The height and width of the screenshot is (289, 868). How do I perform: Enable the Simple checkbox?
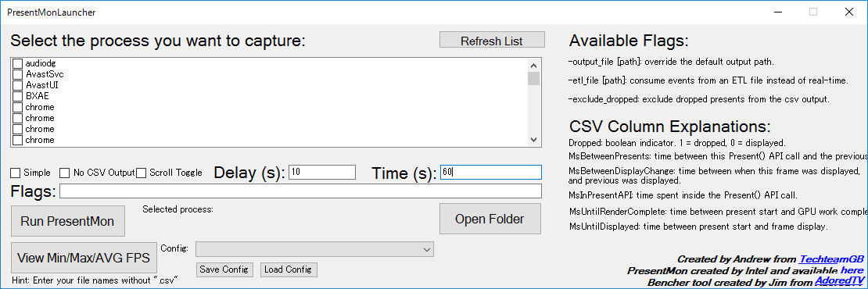16,173
